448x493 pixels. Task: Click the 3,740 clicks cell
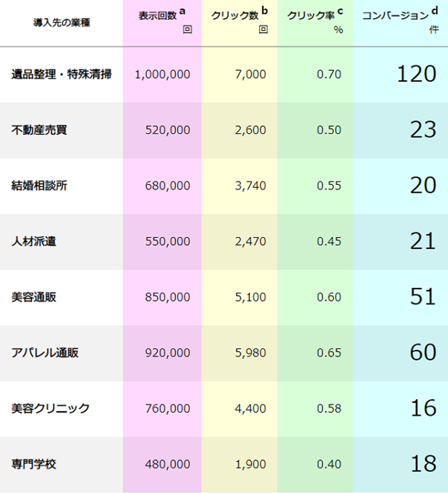(250, 185)
